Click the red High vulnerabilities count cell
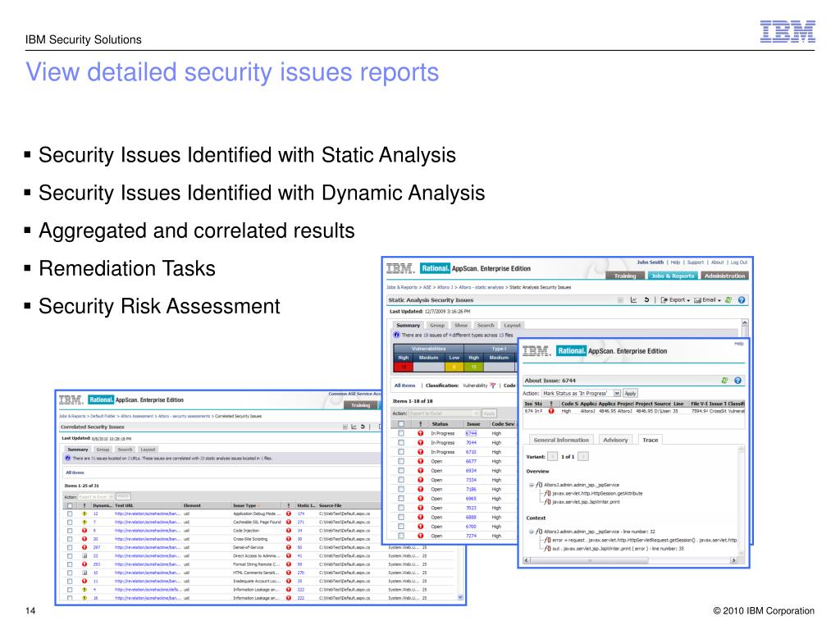The width and height of the screenshot is (840, 630). (x=404, y=367)
